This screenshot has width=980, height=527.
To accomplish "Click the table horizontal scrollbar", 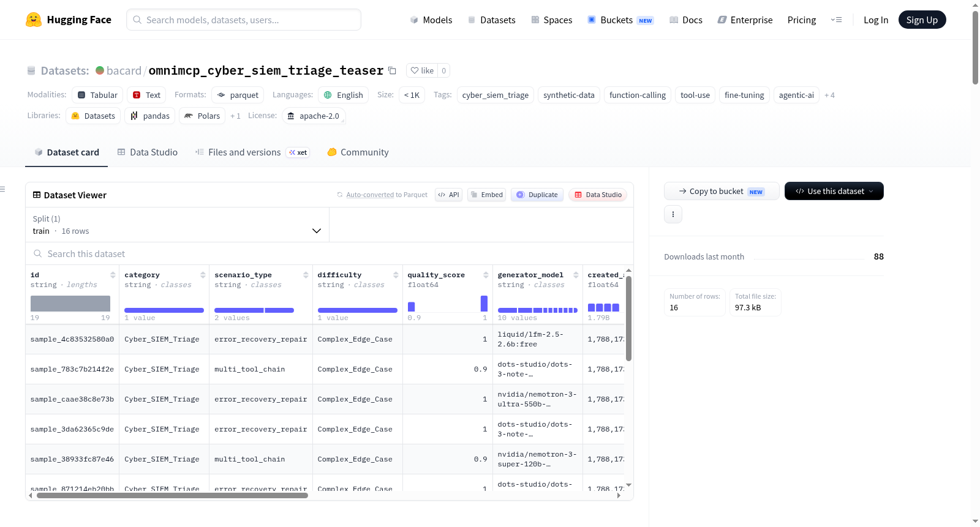I will tap(172, 496).
